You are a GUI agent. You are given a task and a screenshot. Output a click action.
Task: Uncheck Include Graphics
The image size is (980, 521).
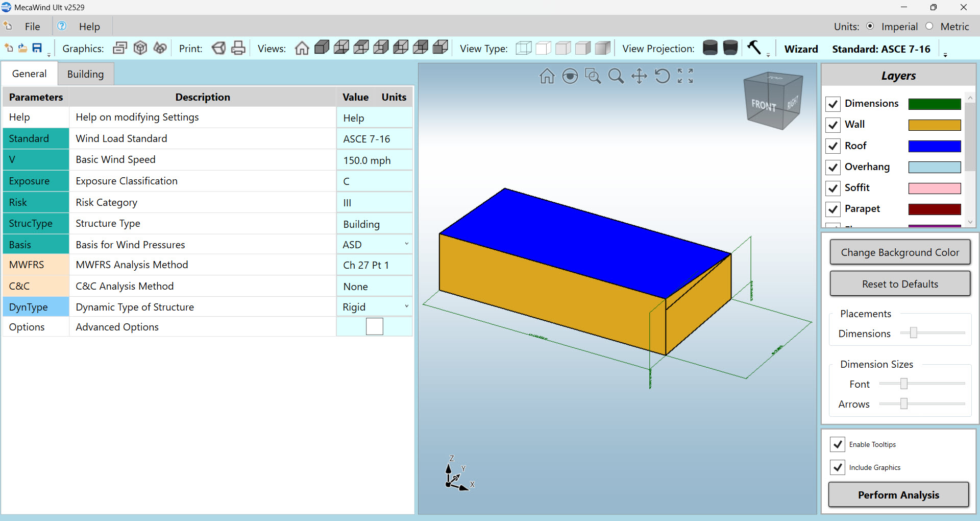838,467
